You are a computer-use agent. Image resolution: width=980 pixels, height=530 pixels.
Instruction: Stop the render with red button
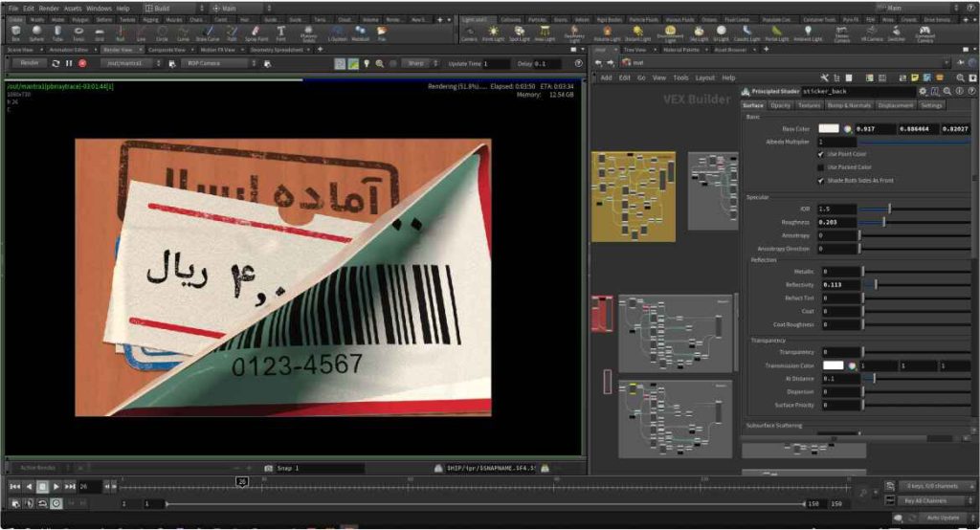[82, 63]
